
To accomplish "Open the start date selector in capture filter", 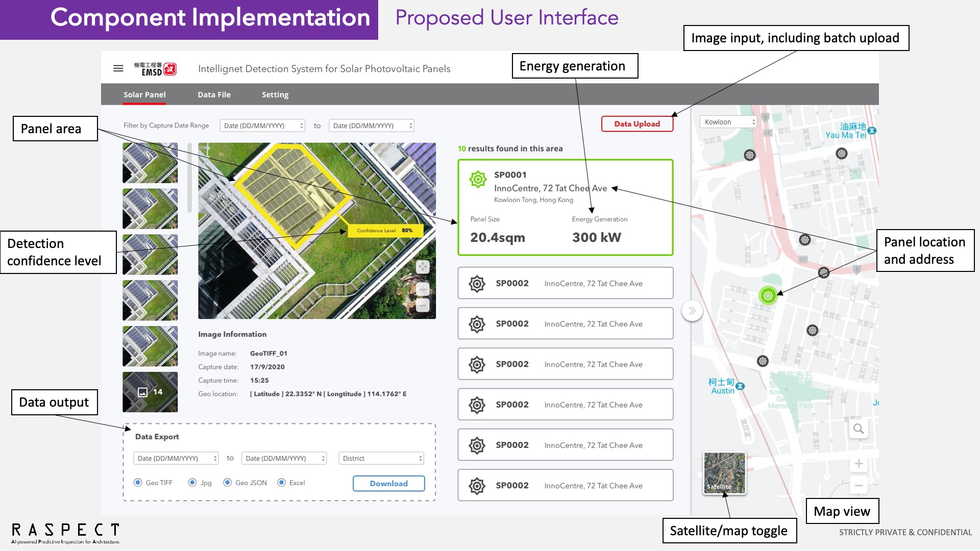I will coord(262,125).
